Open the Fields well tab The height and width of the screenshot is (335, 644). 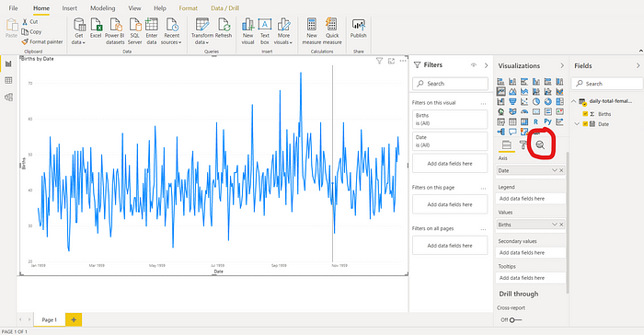click(506, 144)
